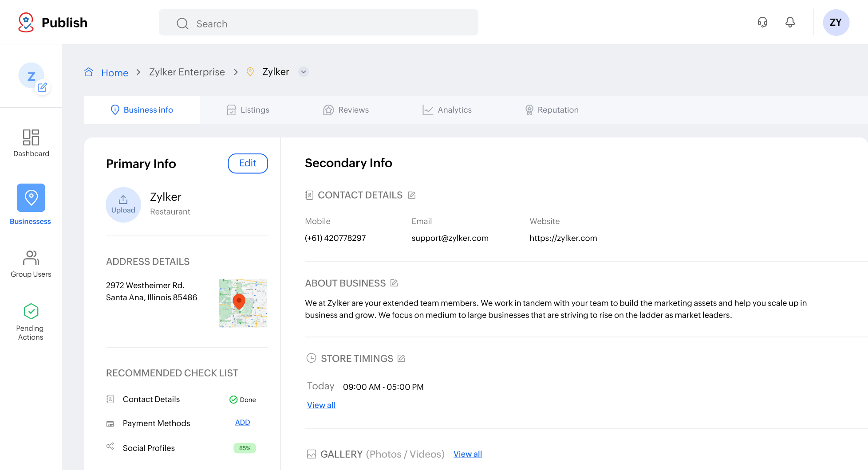The image size is (868, 470).
Task: Open the Dashboard from the sidebar
Action: 31,143
